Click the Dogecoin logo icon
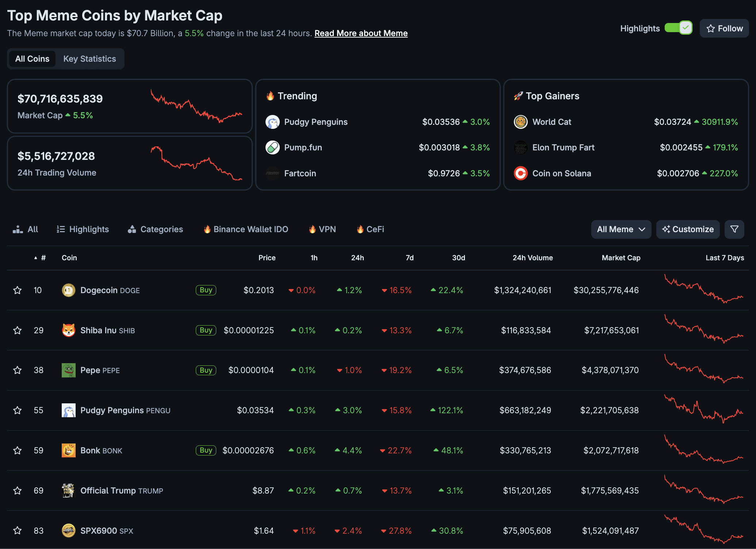 [68, 290]
